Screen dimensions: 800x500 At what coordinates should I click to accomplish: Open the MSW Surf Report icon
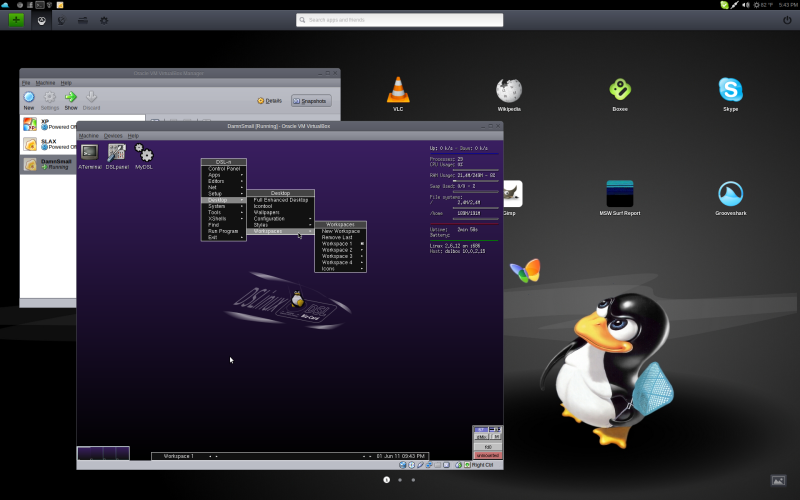[x=620, y=194]
